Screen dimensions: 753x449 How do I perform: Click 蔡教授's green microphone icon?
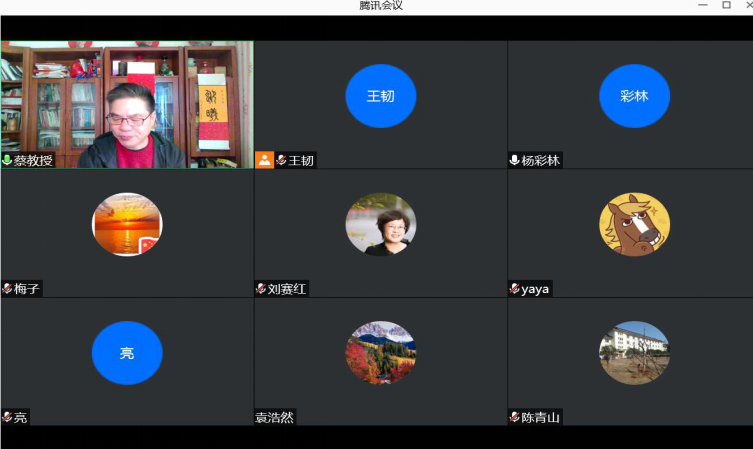[x=7, y=160]
